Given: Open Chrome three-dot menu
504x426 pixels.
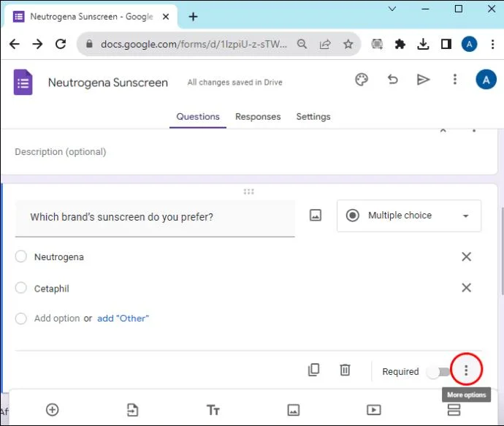Looking at the screenshot, I should [x=492, y=44].
